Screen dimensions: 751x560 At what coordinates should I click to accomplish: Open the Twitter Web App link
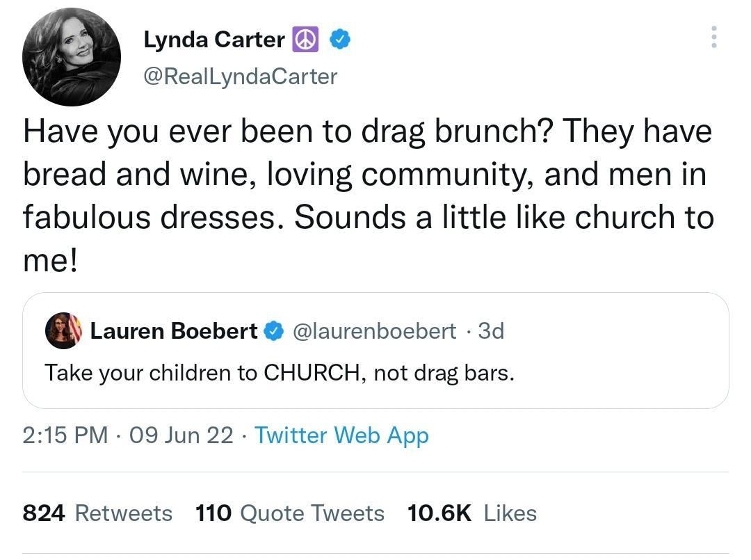[341, 435]
